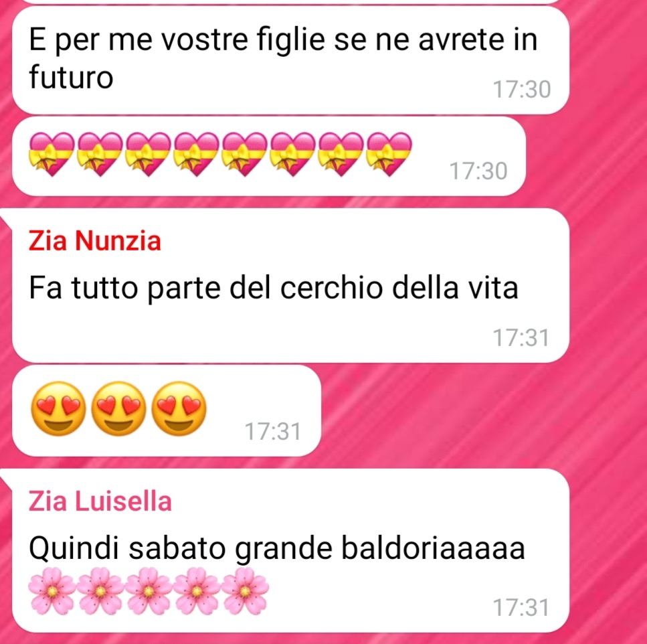Select the 'Fa tutto parte del cerchio' message
Viewport: 647px width, 644px height.
coord(290,286)
